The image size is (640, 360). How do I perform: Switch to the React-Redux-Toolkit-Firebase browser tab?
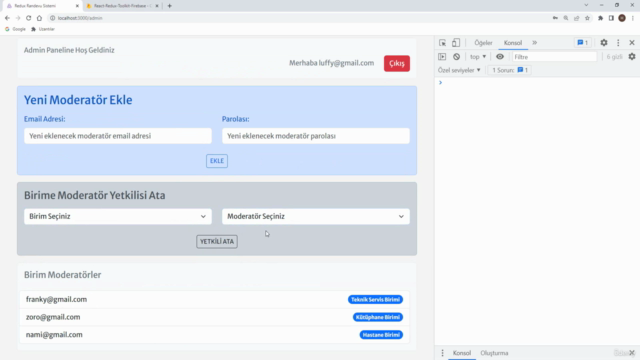[x=122, y=6]
